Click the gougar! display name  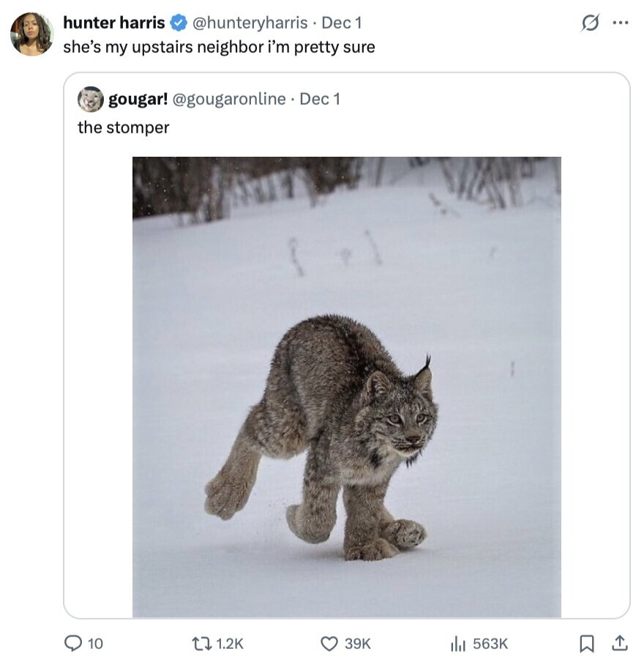coord(138,99)
